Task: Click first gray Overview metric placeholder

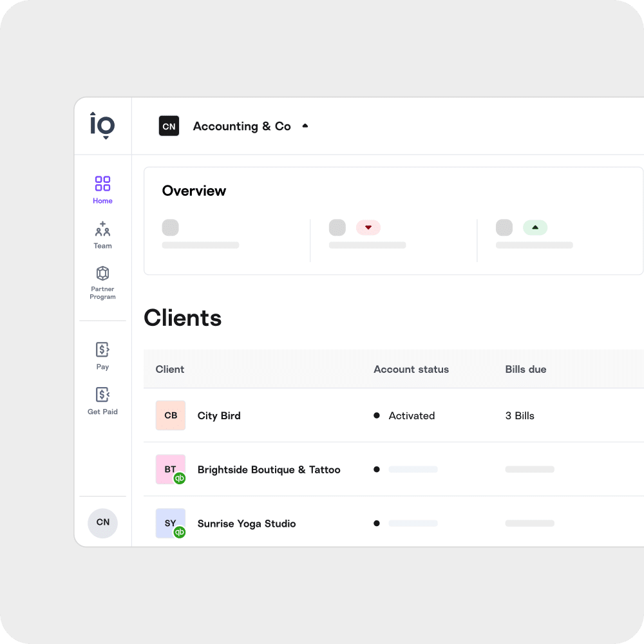Action: (x=171, y=227)
